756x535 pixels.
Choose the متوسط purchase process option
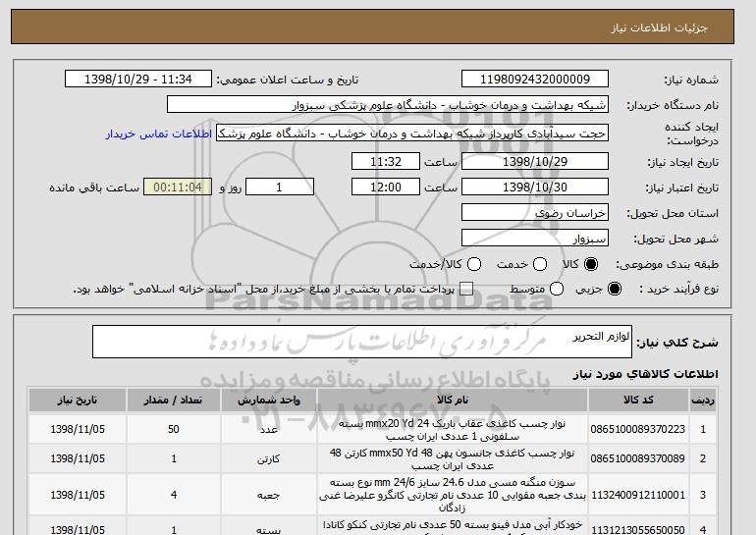click(x=557, y=289)
